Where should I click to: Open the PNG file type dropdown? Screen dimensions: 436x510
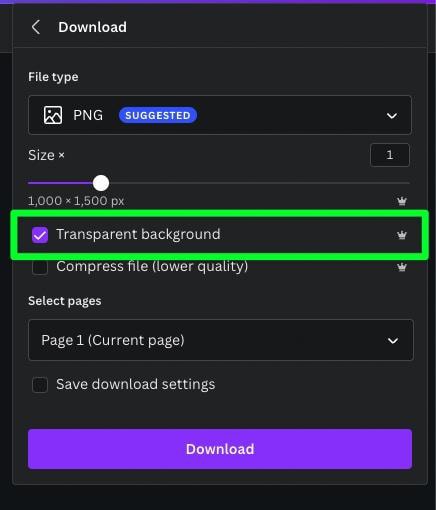click(x=220, y=115)
